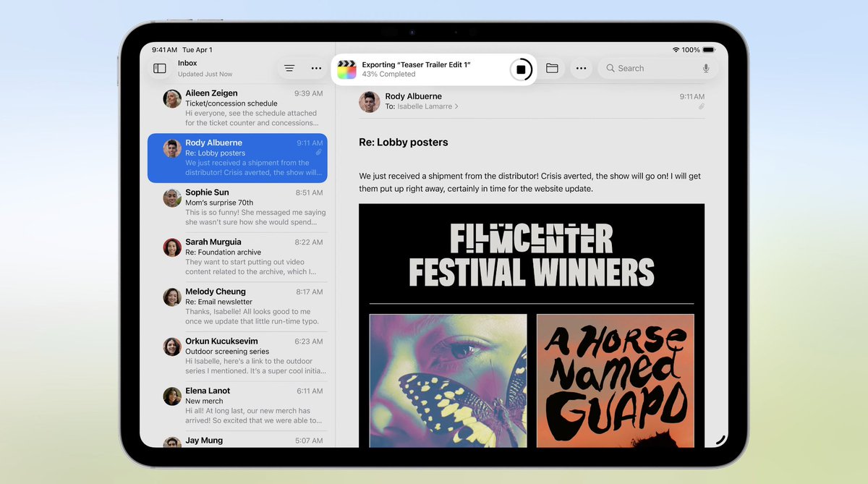
Task: Open the butterfly face poster image
Action: (448, 381)
